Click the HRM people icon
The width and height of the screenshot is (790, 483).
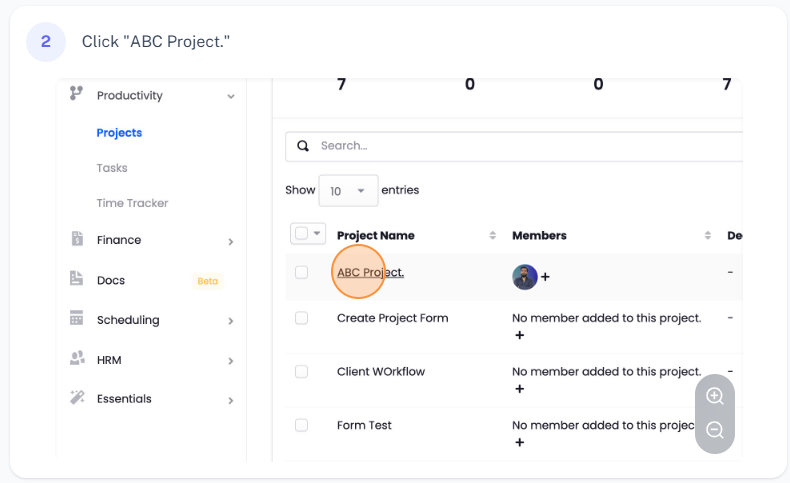[76, 358]
